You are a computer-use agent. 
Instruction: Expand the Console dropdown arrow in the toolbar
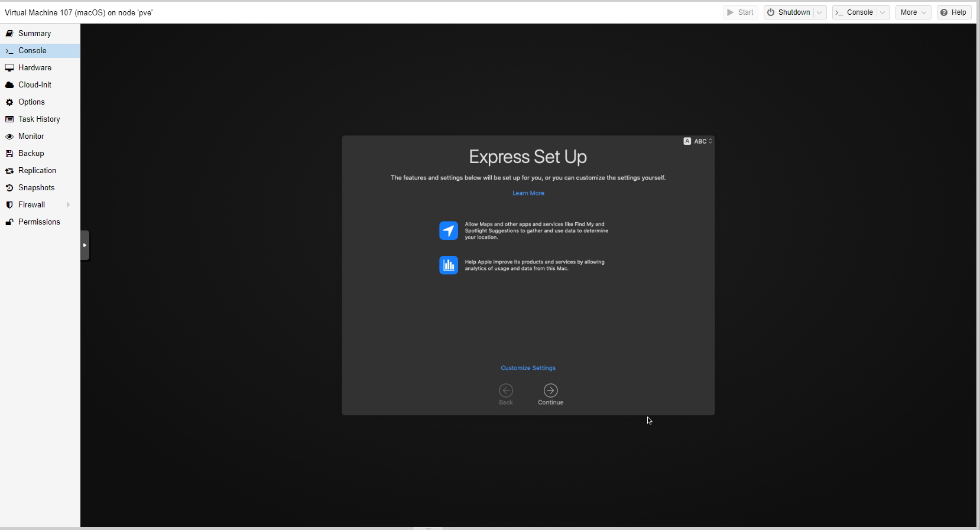pyautogui.click(x=882, y=12)
